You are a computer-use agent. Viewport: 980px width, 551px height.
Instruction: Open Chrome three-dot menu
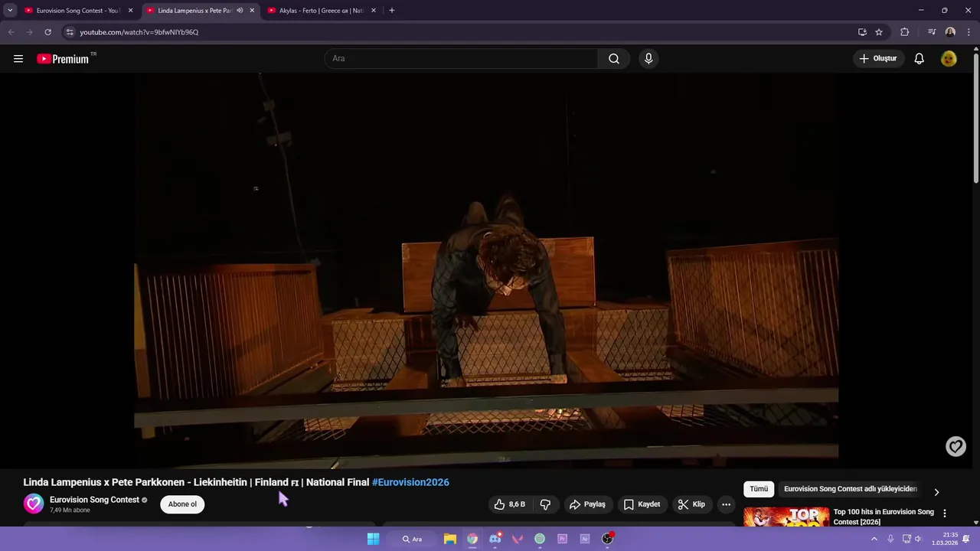[969, 32]
